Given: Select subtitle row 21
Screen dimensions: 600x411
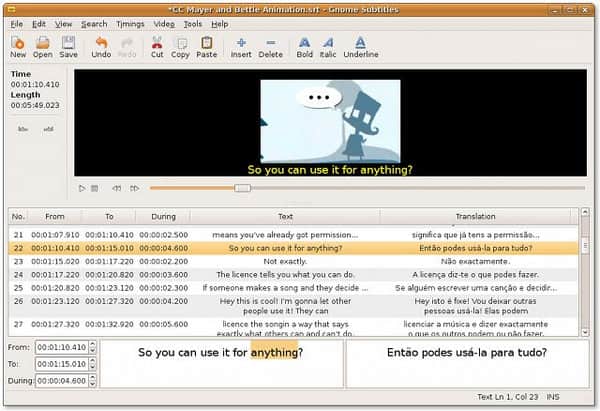Looking at the screenshot, I should (293, 235).
